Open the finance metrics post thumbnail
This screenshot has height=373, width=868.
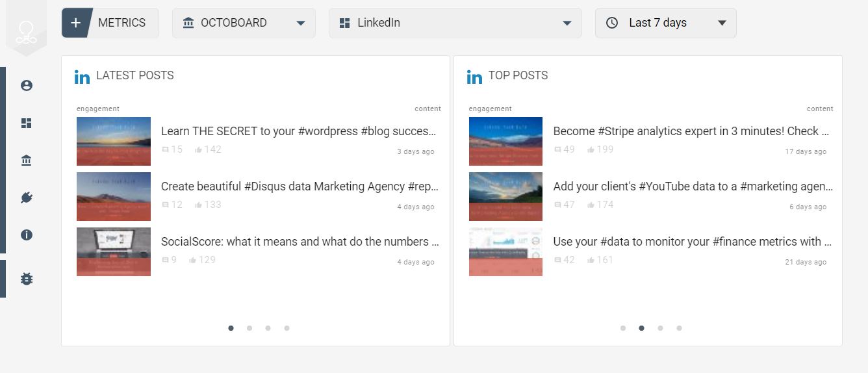pyautogui.click(x=505, y=251)
